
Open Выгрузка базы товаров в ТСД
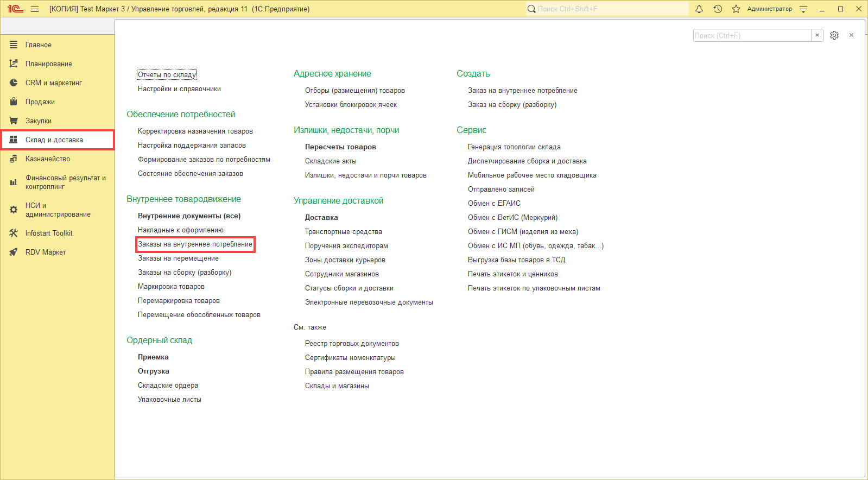click(517, 260)
